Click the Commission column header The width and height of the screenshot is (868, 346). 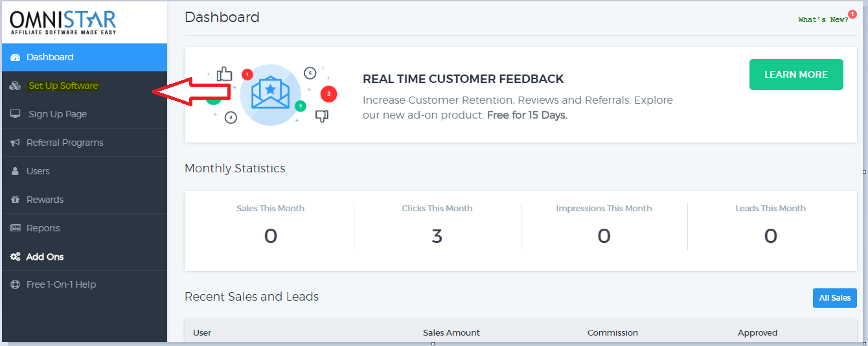point(613,332)
